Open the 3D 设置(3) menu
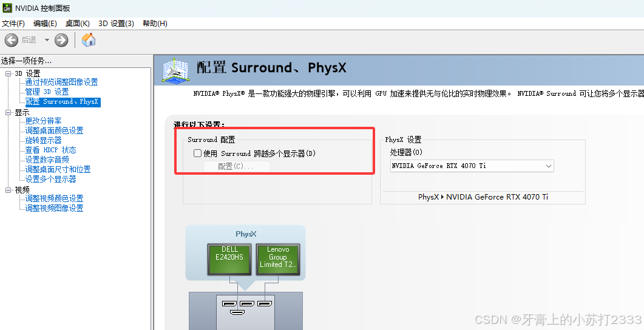Screen dimensions: 644x330 point(116,24)
